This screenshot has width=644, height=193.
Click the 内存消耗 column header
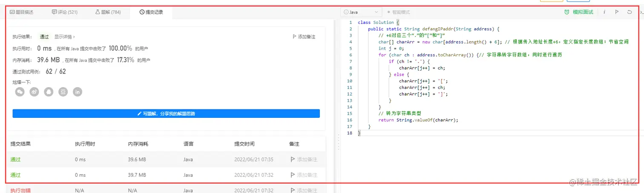tap(138, 144)
